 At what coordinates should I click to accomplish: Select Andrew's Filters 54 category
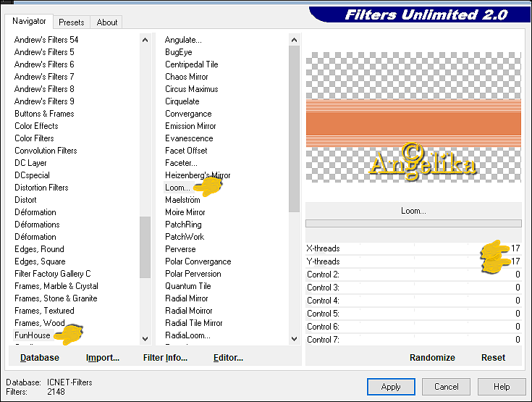click(x=46, y=40)
